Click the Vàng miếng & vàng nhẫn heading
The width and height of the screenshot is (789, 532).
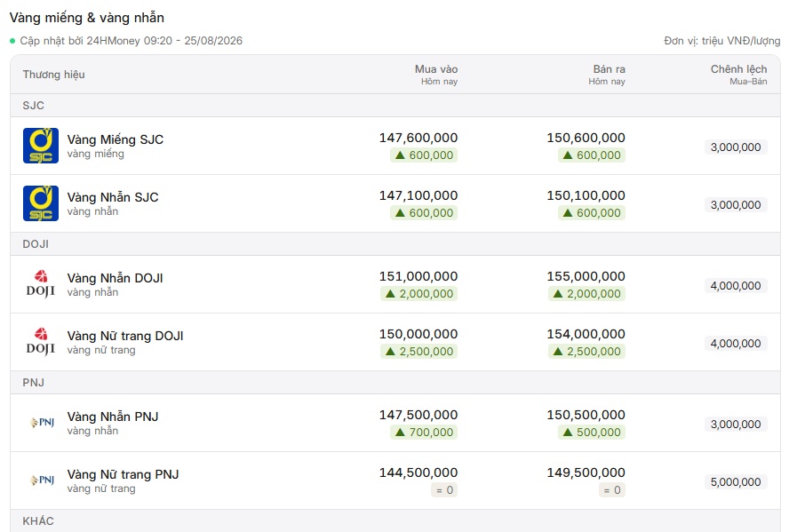86,18
